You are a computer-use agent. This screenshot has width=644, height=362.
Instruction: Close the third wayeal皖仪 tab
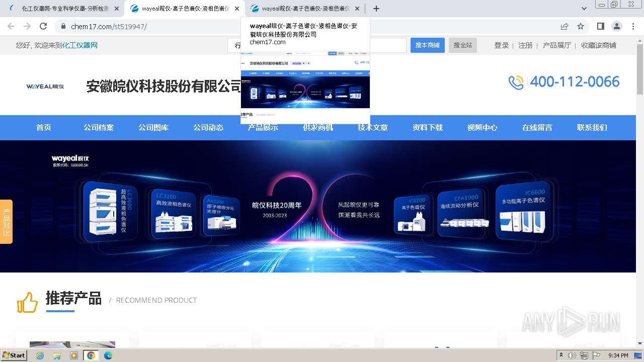[357, 9]
